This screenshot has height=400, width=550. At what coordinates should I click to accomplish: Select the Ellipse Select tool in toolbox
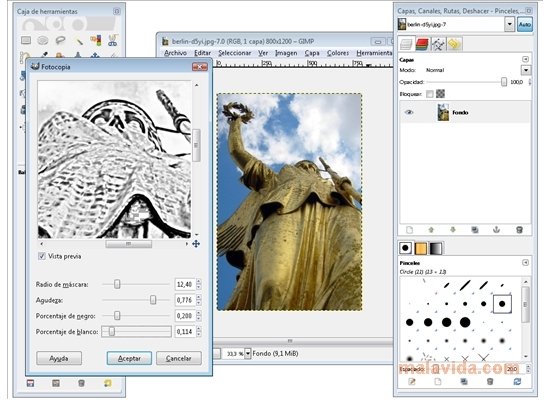43,40
